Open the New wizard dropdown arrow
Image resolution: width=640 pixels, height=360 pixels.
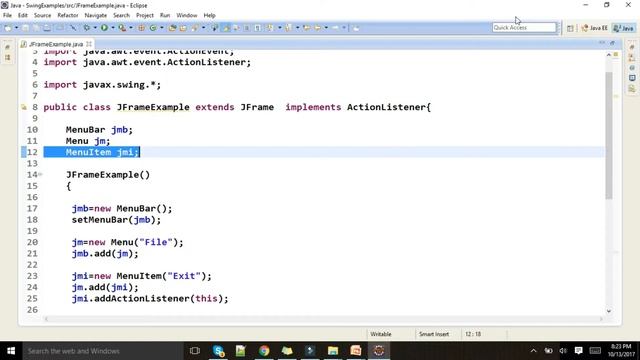(16, 28)
